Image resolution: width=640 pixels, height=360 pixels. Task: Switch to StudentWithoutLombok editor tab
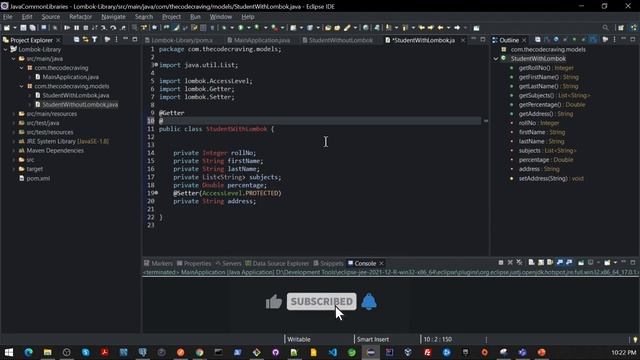point(338,40)
